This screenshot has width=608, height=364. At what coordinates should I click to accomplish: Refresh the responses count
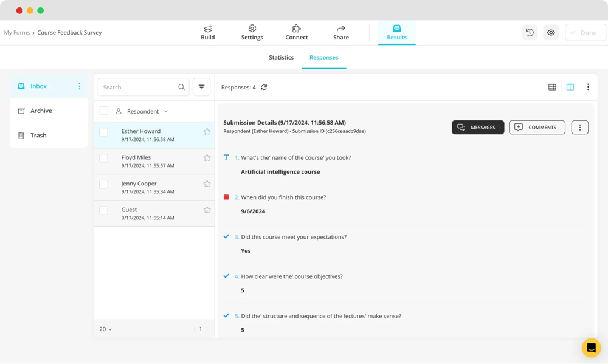tap(264, 88)
